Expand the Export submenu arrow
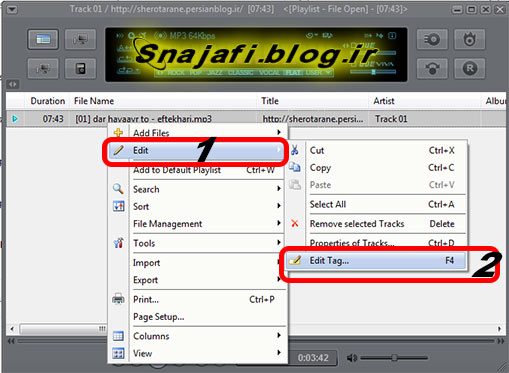Image resolution: width=509 pixels, height=373 pixels. 279,279
